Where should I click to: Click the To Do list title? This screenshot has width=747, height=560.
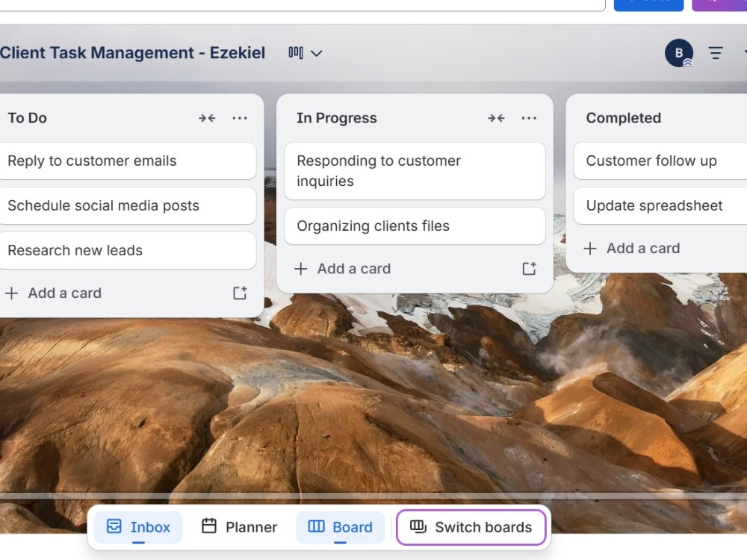click(27, 118)
